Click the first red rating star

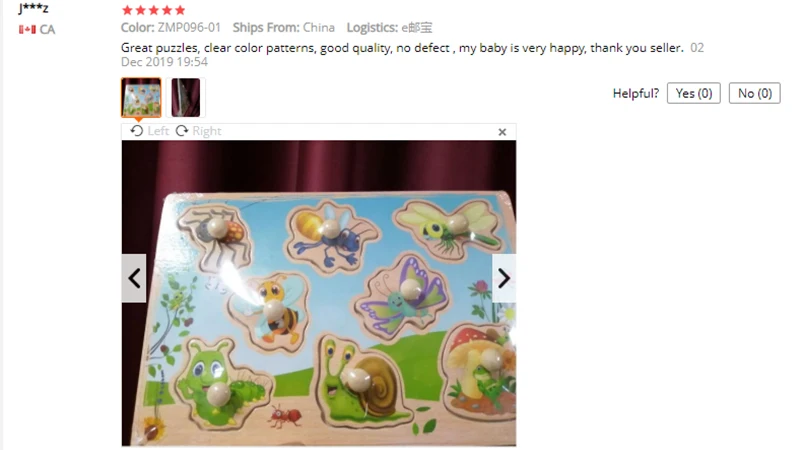point(128,10)
